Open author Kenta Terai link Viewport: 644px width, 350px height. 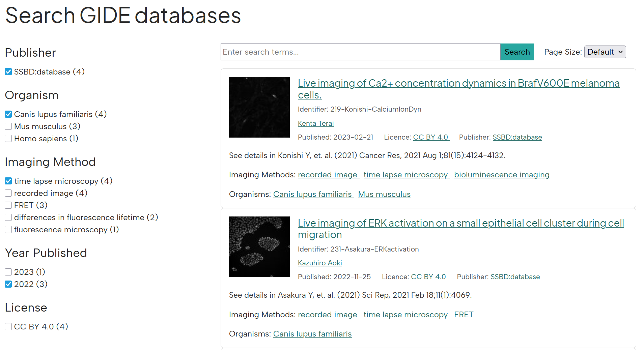point(316,123)
